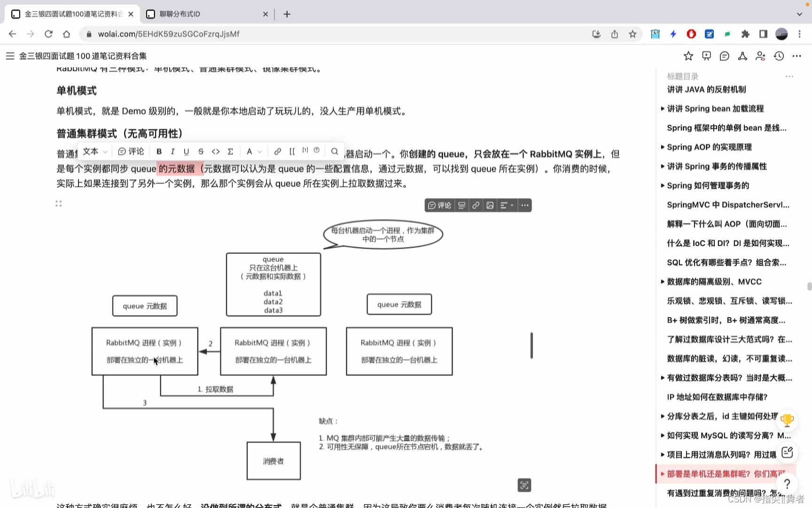Open outline entry IP 地址如何在数据库中存储
The width and height of the screenshot is (812, 508).
click(x=717, y=397)
